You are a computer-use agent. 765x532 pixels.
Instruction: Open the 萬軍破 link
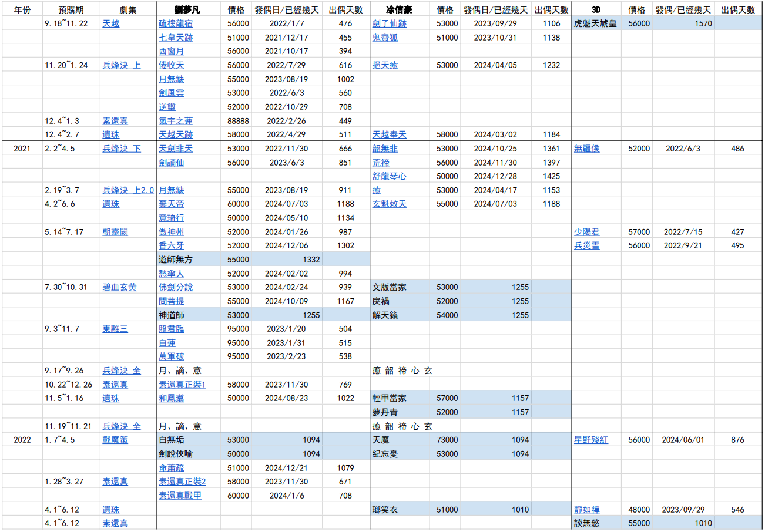point(172,356)
